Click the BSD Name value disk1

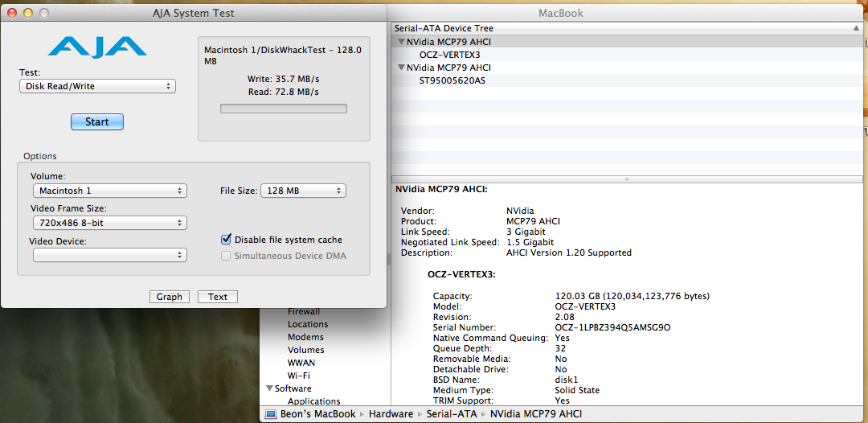pos(567,380)
